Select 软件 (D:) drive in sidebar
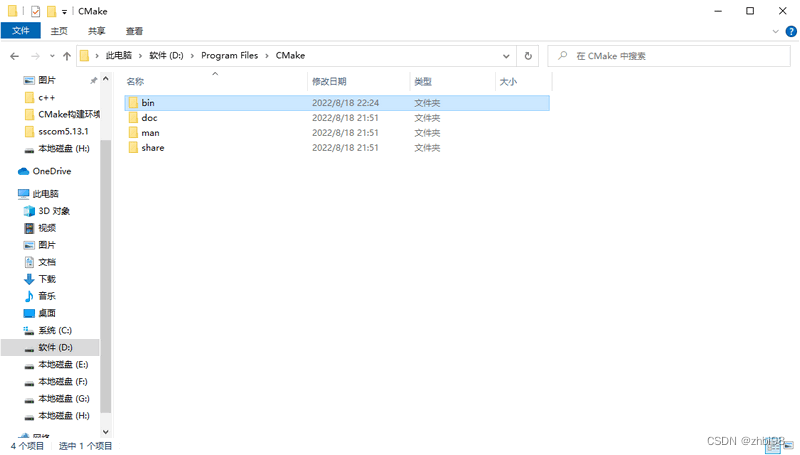The width and height of the screenshot is (800, 455). pos(55,347)
